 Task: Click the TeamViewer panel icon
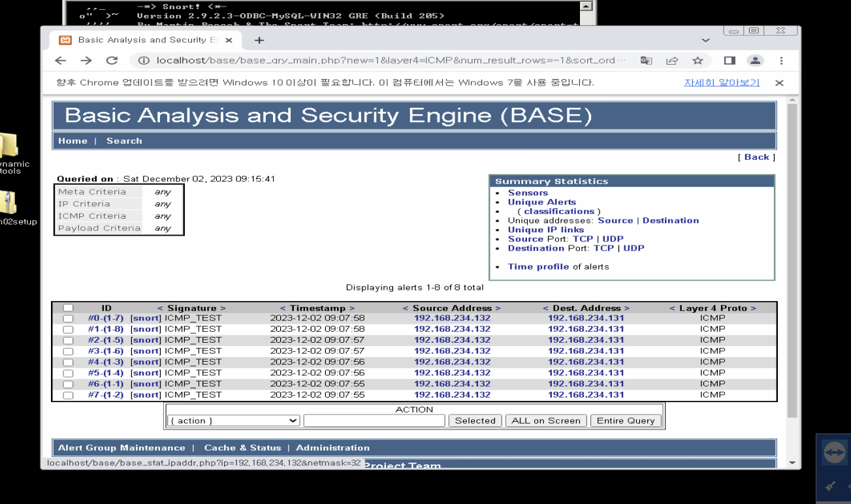click(x=834, y=452)
